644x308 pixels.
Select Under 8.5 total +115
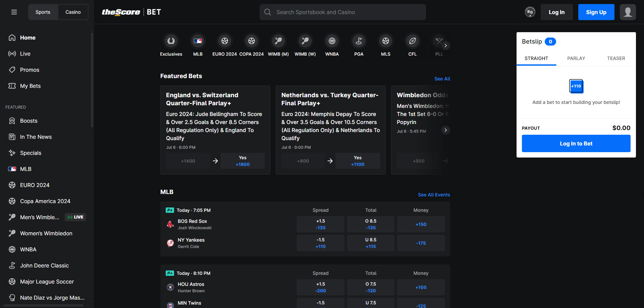371,243
